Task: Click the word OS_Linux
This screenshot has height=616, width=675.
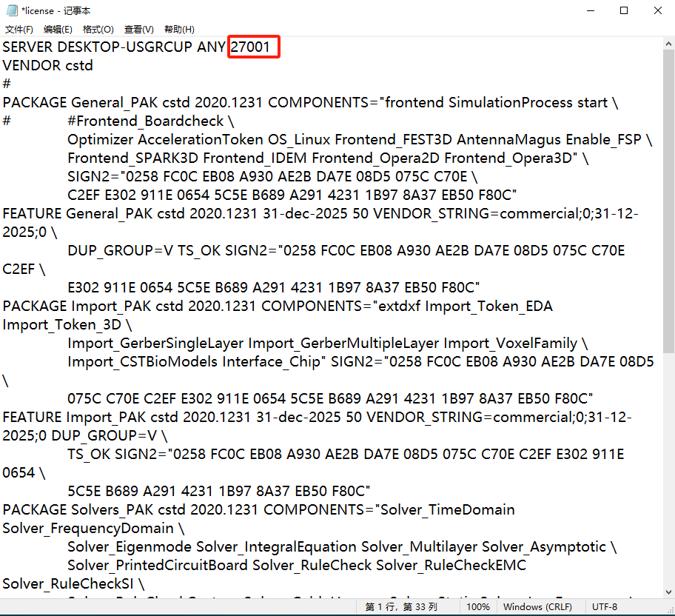Action: (x=299, y=140)
